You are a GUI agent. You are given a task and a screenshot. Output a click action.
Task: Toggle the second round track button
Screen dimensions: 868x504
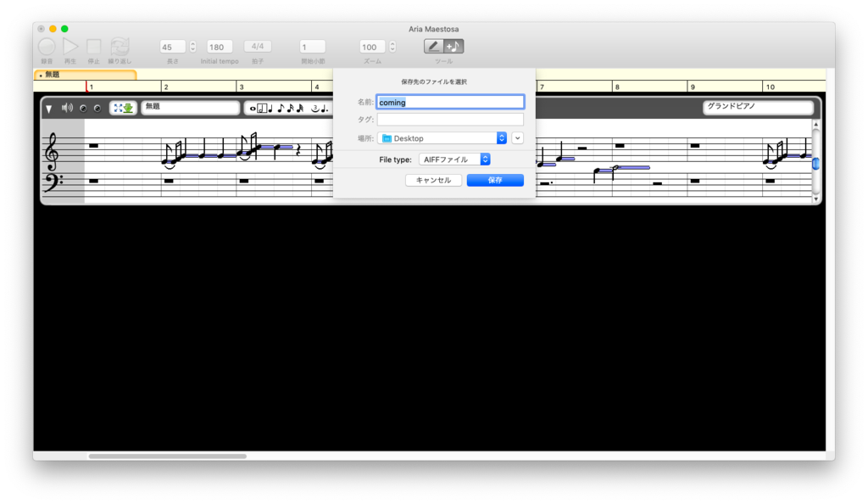(x=97, y=109)
